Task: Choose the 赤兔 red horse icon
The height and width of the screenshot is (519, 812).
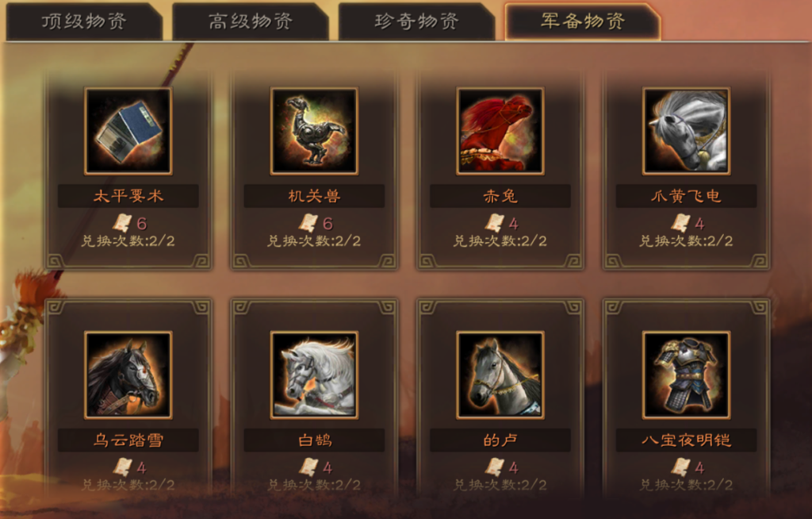Action: point(500,131)
